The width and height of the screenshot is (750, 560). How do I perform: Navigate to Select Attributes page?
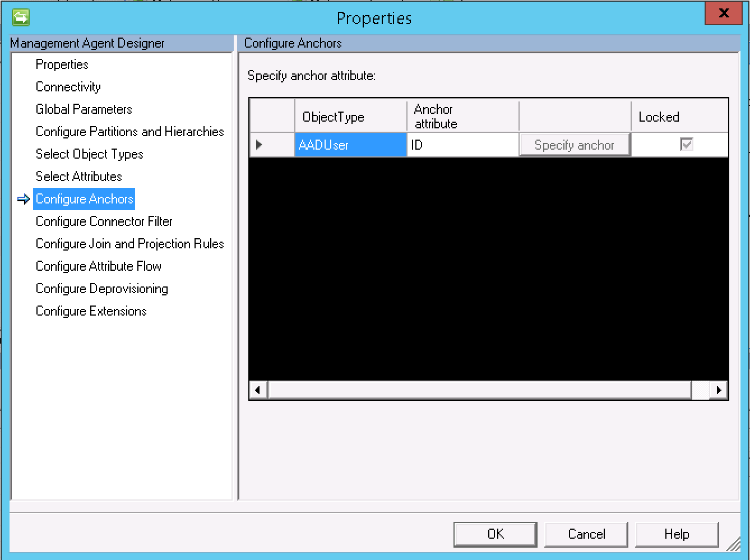tap(78, 177)
